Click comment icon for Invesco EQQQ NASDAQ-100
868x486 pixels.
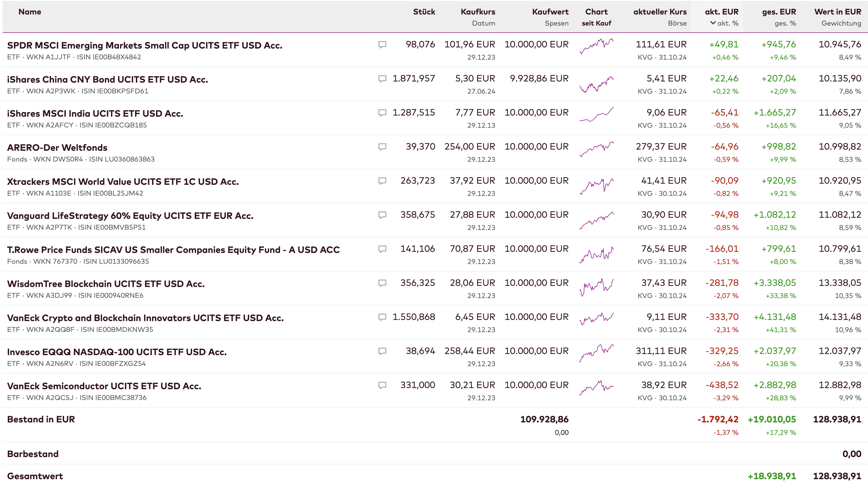click(382, 351)
